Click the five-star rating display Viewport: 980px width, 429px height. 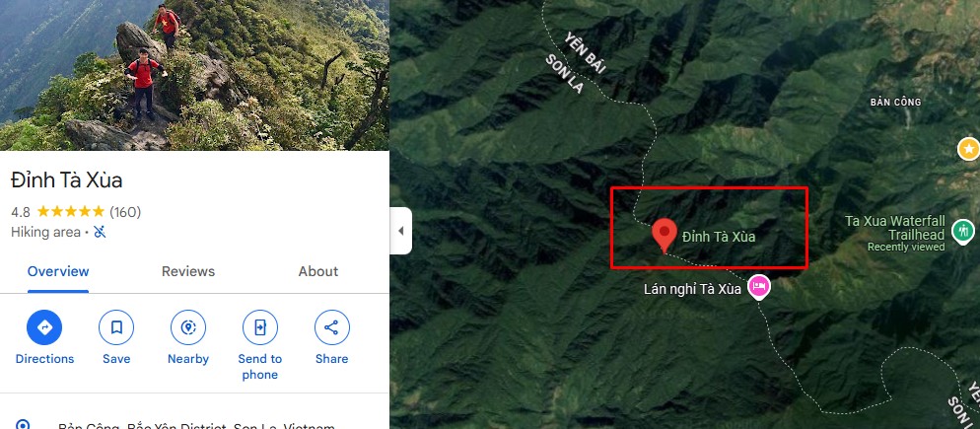click(71, 212)
